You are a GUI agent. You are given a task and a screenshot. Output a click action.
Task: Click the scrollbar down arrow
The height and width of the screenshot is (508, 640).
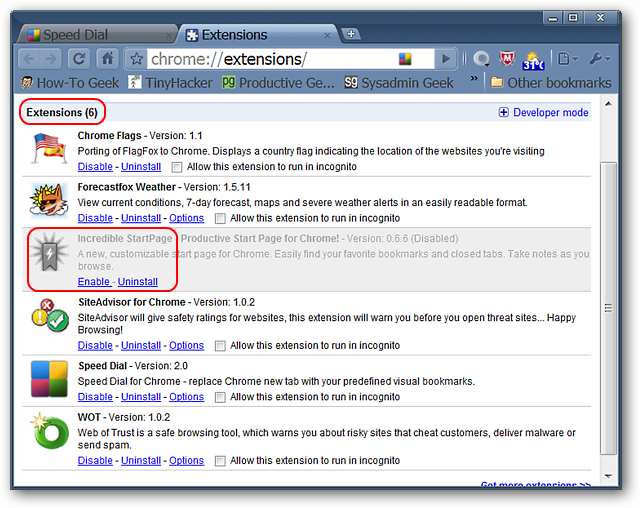(x=608, y=476)
